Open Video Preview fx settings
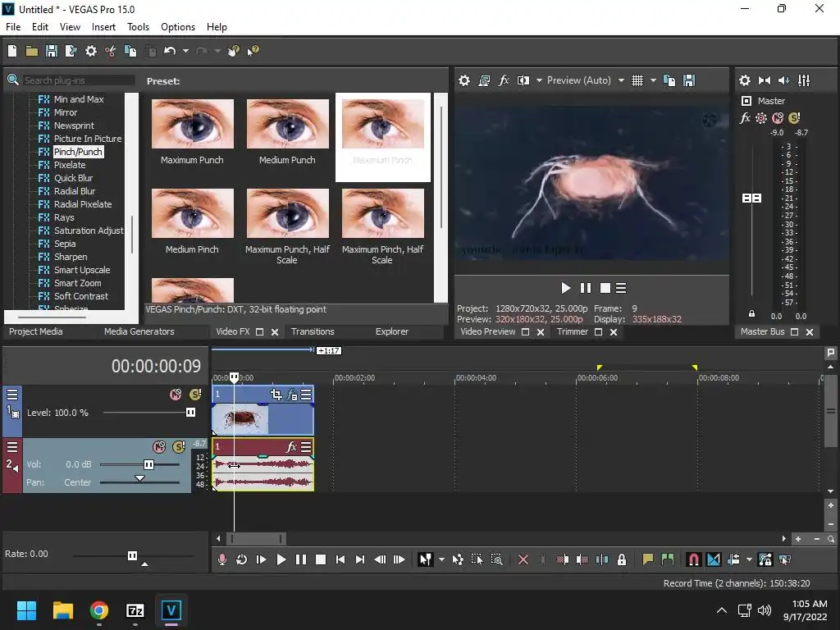This screenshot has width=840, height=630. coord(504,80)
